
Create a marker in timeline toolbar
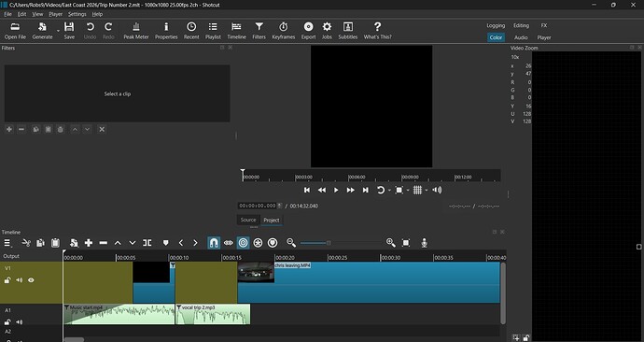pyautogui.click(x=165, y=243)
